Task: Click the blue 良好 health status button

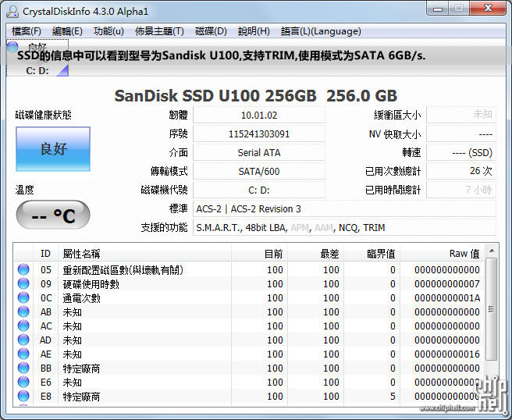Action: tap(53, 149)
